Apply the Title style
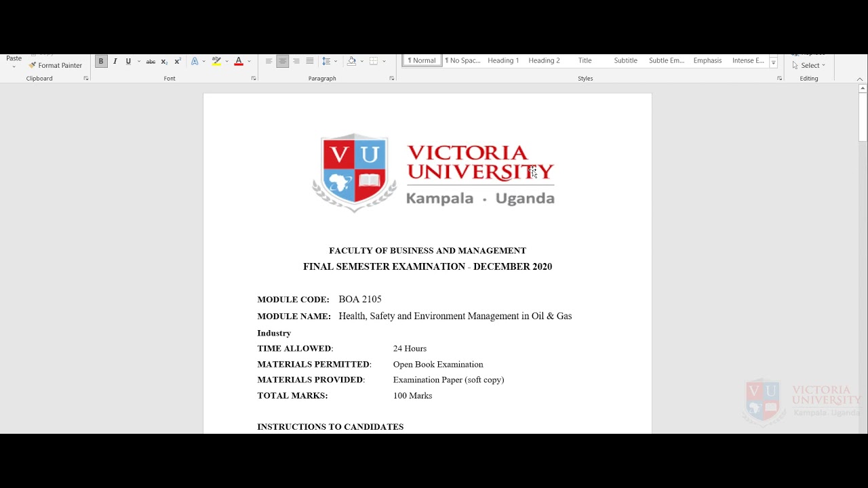 pos(585,61)
